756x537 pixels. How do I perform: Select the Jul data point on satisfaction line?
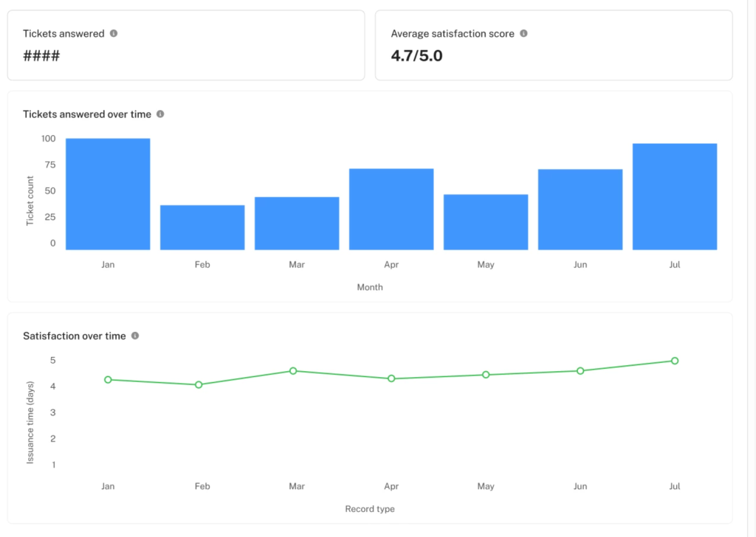point(674,361)
